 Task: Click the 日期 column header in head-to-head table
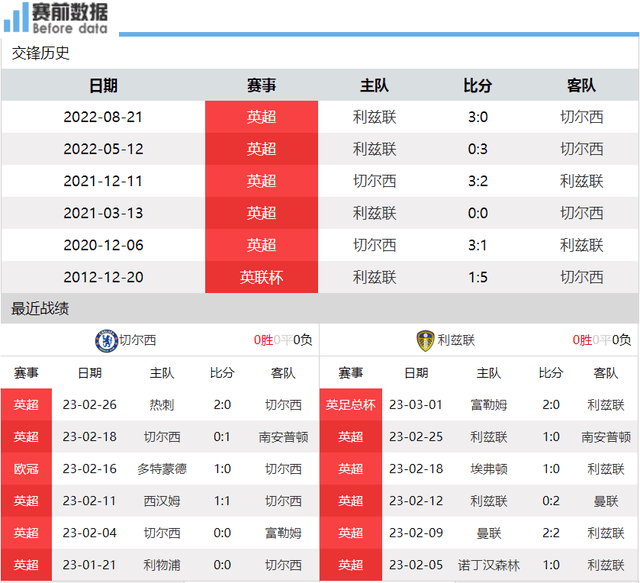[103, 85]
